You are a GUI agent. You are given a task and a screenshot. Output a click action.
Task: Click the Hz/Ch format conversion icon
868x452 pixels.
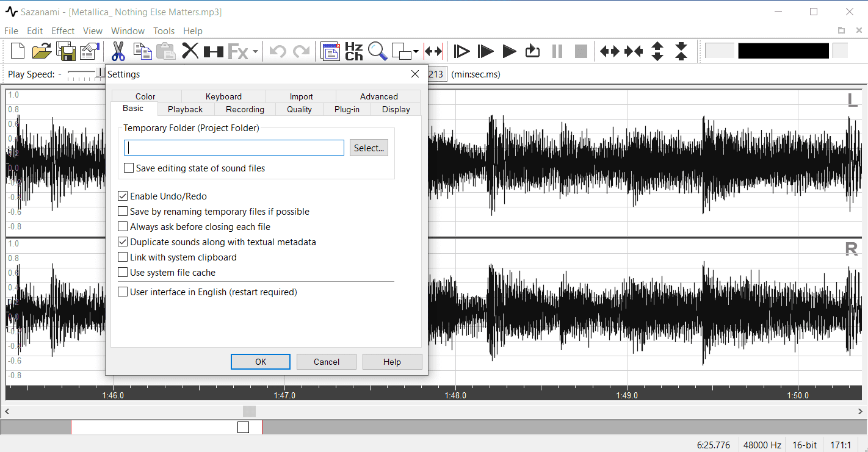354,51
